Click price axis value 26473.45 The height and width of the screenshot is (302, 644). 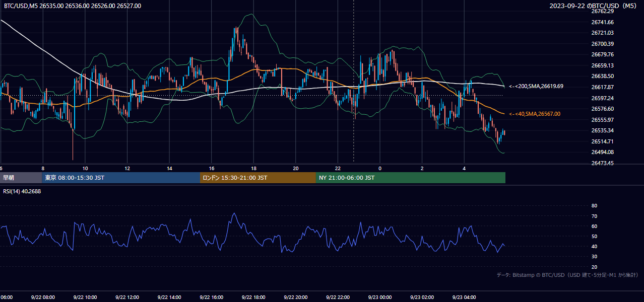(602, 163)
